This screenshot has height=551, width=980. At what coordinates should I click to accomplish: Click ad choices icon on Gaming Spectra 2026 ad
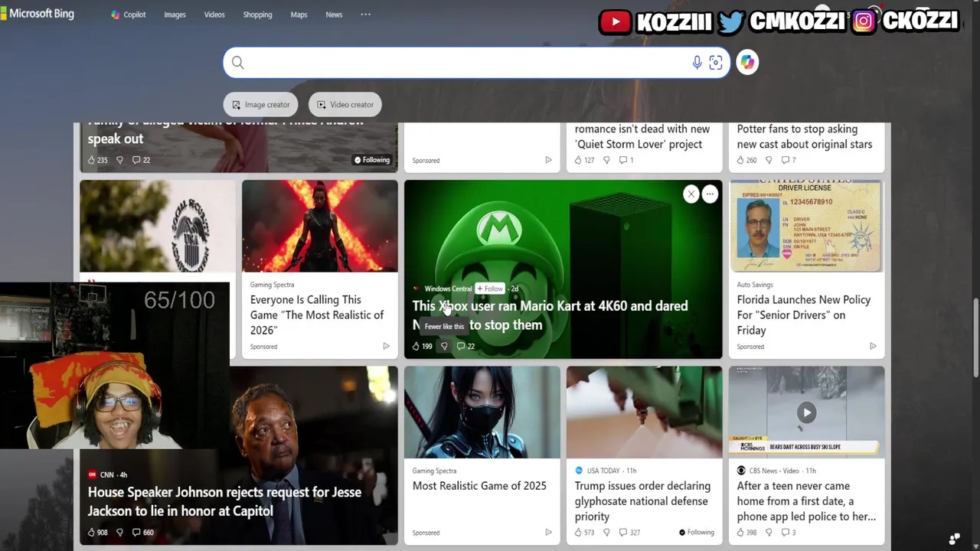click(386, 346)
